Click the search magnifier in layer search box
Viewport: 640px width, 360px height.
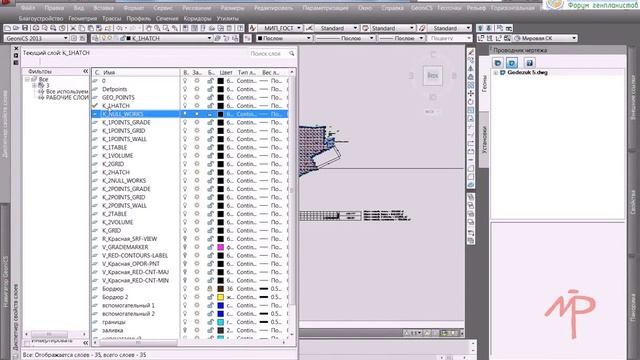(x=291, y=53)
